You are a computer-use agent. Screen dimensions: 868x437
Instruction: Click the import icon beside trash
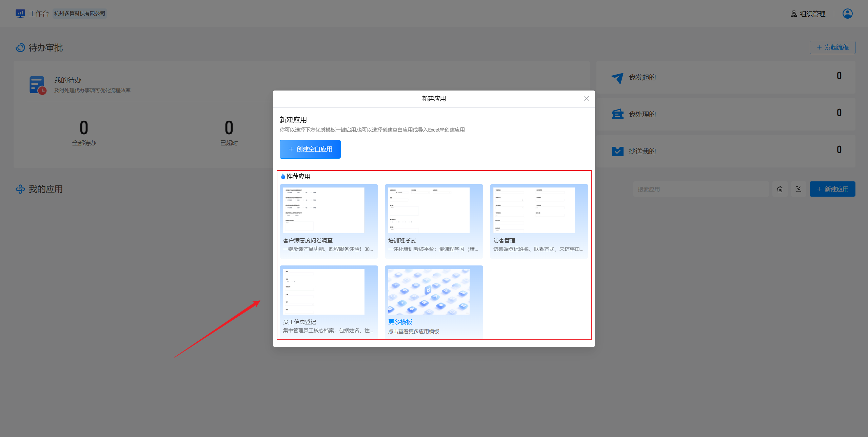tap(798, 189)
